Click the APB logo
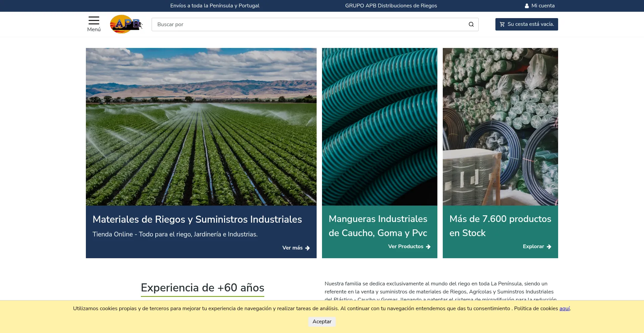The width and height of the screenshot is (644, 333). point(126,24)
